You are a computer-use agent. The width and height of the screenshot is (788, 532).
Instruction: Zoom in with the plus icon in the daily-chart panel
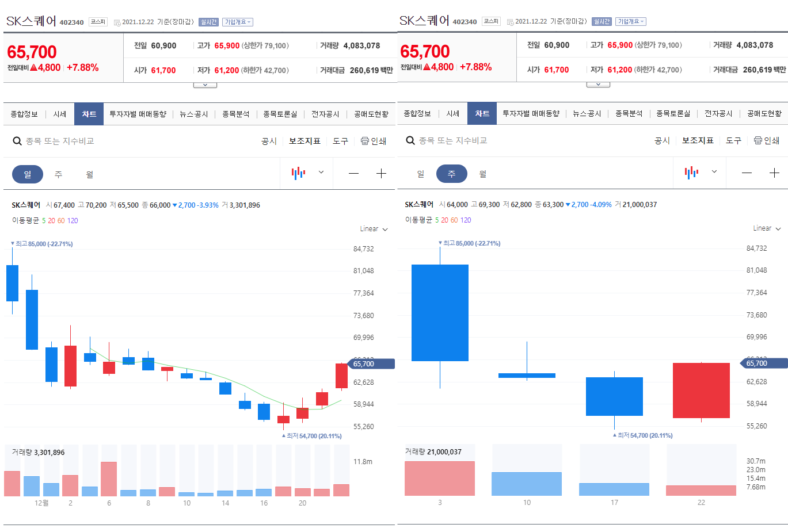(381, 173)
